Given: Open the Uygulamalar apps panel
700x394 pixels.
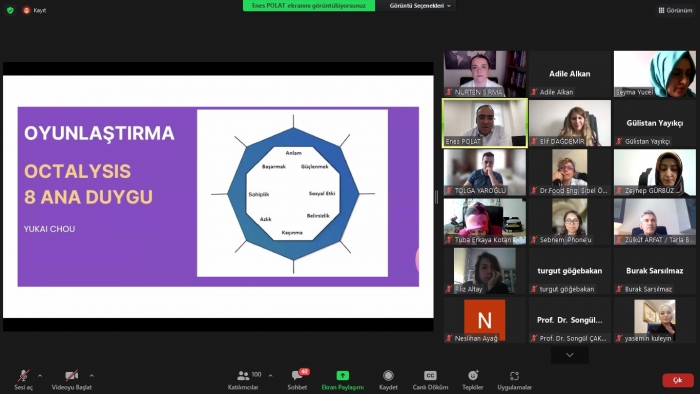Looking at the screenshot, I should click(x=514, y=380).
